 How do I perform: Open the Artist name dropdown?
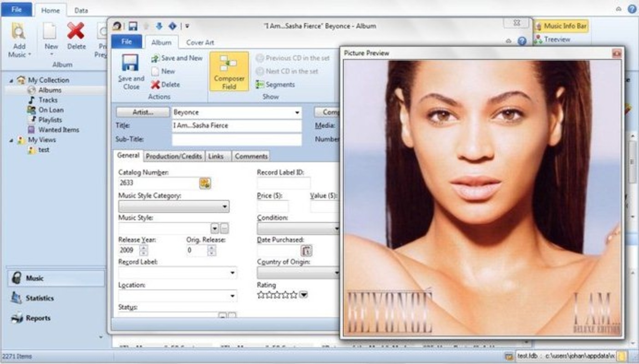coord(297,112)
